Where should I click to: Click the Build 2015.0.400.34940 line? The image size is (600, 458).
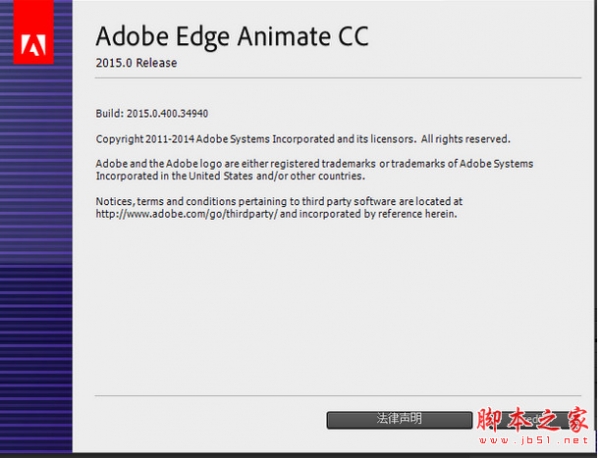165,115
